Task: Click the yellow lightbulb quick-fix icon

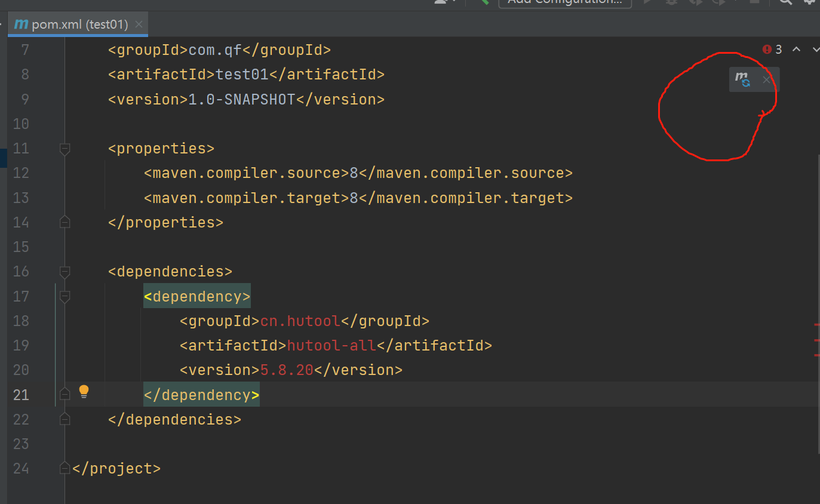Action: coord(84,392)
